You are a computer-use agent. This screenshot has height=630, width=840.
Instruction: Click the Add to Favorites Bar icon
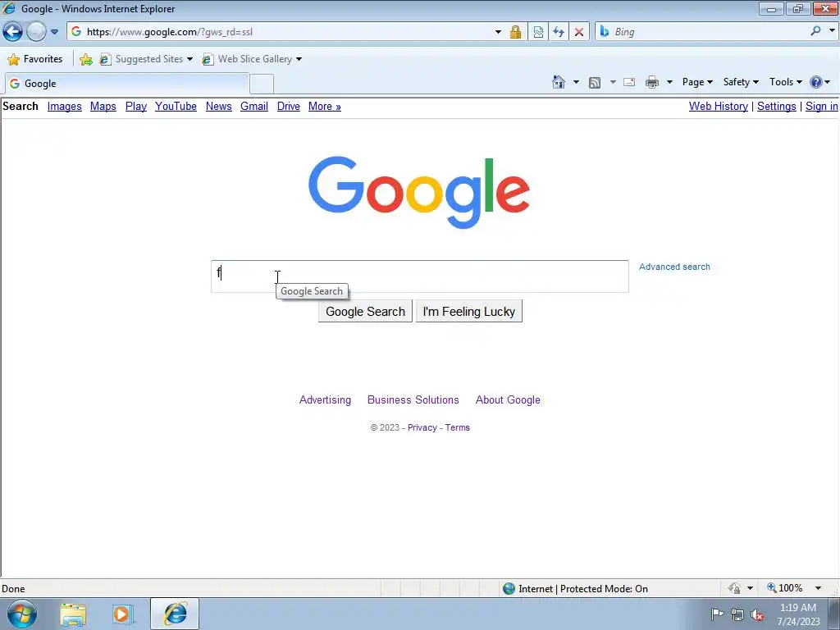click(85, 59)
